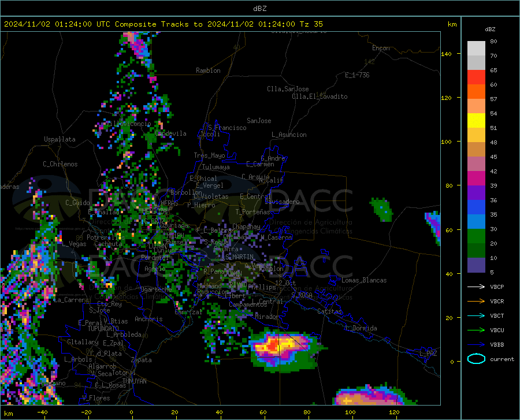Click the TUPUNGATO map label

click(x=103, y=329)
